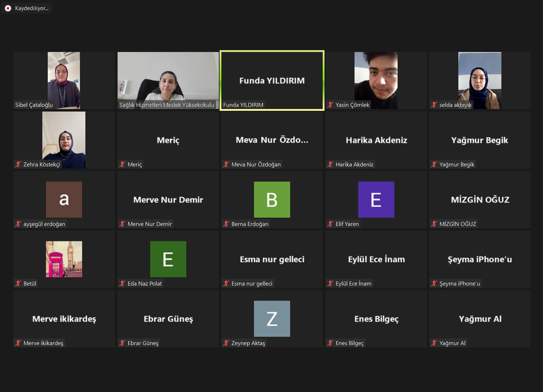This screenshot has width=543, height=392.
Task: Select Betül's phone booth profile picture
Action: point(64,259)
